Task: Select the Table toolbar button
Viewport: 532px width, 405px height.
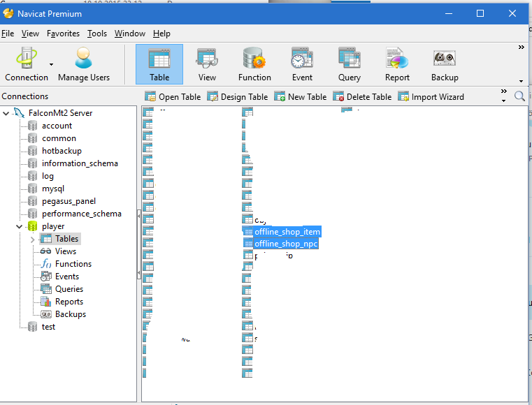Action: [x=159, y=64]
